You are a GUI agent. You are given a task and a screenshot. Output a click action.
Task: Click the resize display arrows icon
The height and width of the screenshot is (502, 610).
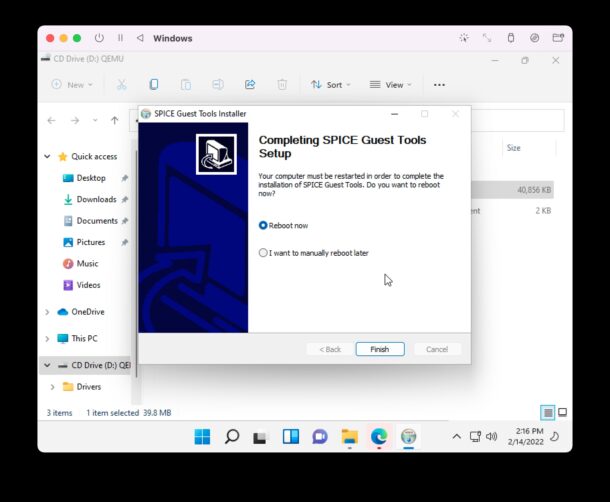click(x=487, y=38)
